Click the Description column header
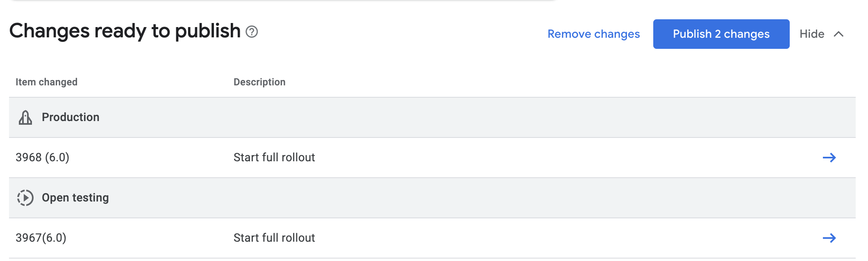 [259, 82]
